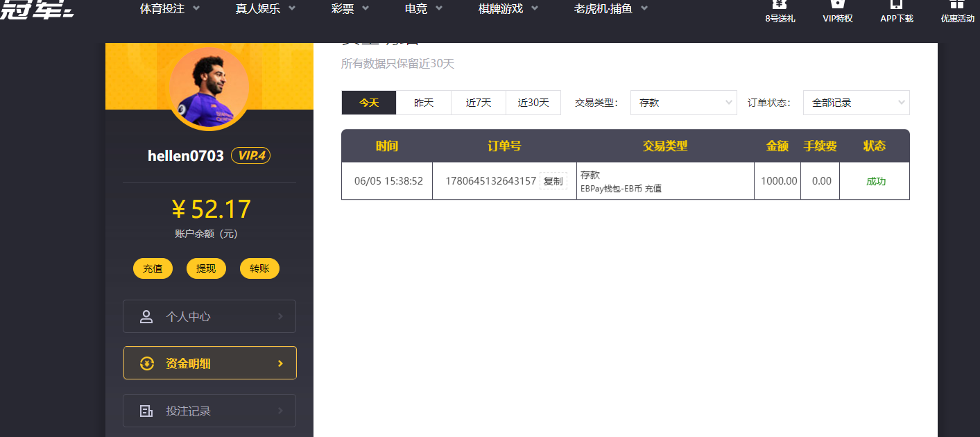
Task: Click the user avatar photo
Action: [209, 88]
